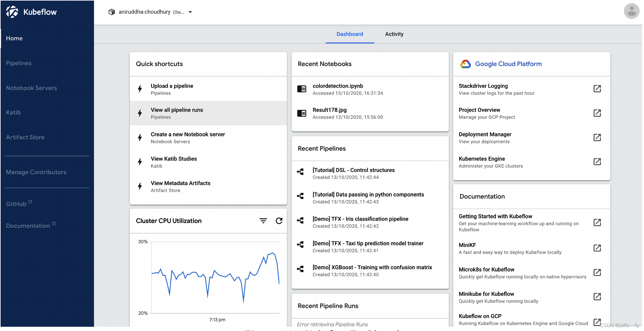This screenshot has height=331, width=644.
Task: Open [Tutorial] DSL - Control structures pipeline
Action: tap(370, 173)
